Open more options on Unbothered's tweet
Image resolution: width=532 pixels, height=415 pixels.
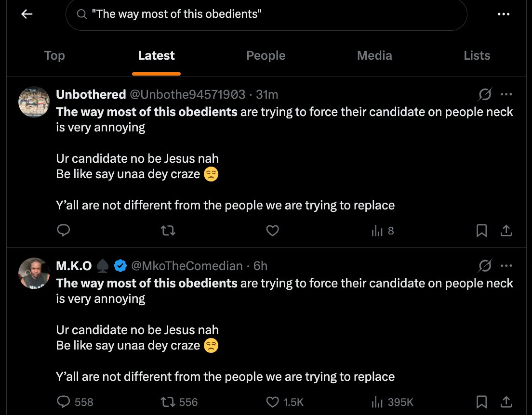coord(506,94)
